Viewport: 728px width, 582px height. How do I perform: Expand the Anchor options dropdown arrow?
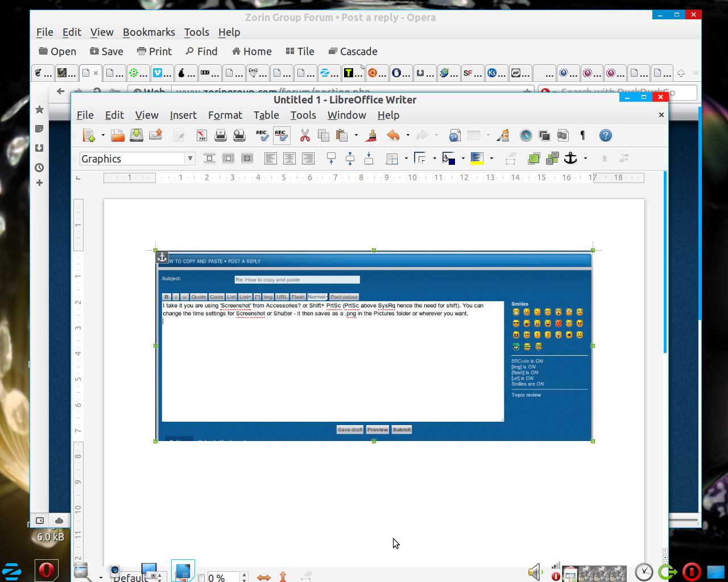tap(585, 159)
